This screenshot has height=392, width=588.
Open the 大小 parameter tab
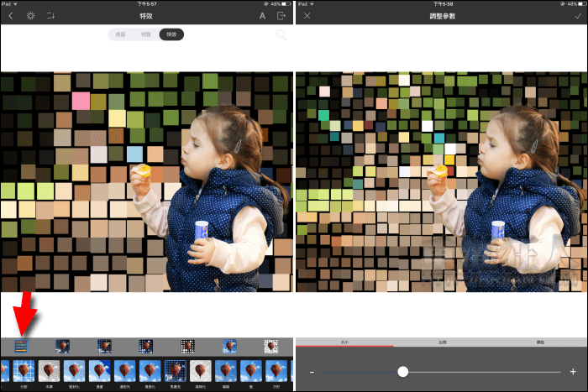pos(344,342)
